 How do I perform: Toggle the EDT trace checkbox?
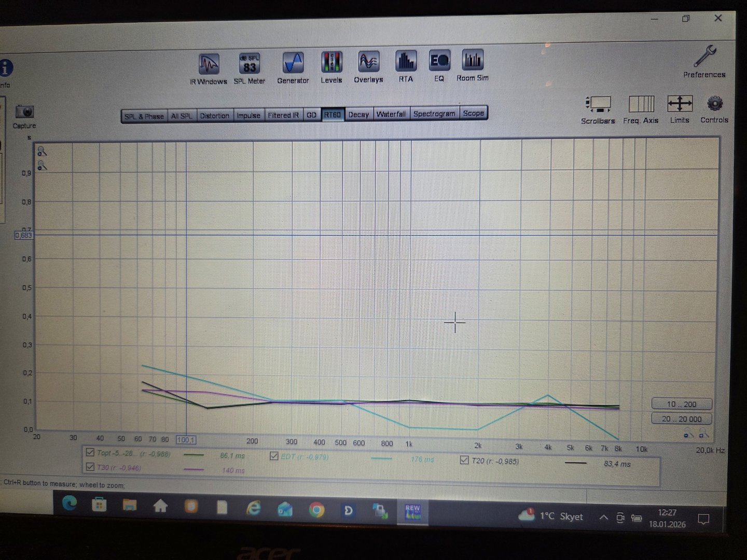[x=274, y=456]
